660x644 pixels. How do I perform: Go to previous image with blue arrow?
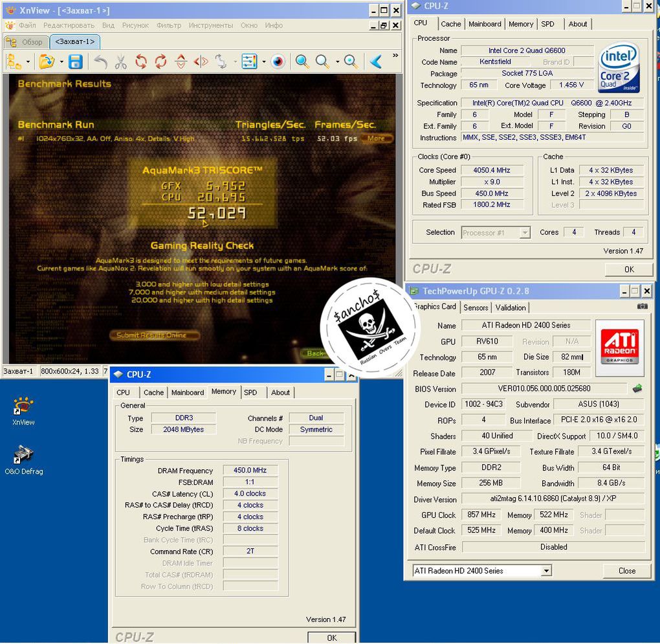pyautogui.click(x=376, y=62)
